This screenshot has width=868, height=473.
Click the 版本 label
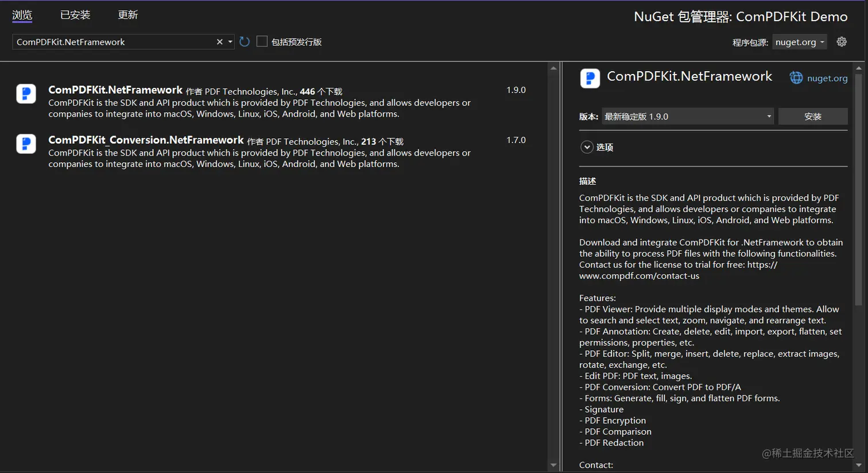[x=588, y=117]
